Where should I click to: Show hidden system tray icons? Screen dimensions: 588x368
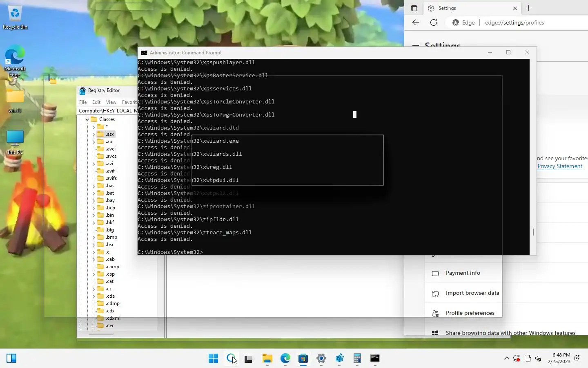(507, 359)
